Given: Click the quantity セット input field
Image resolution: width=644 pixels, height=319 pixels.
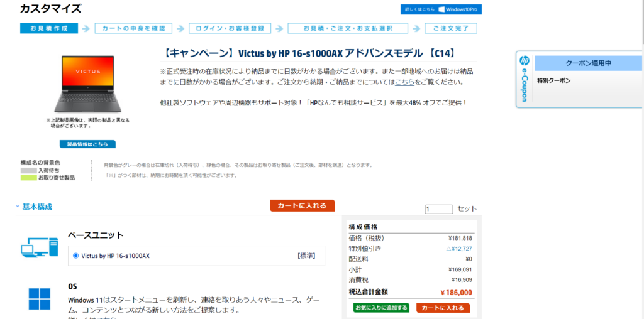Looking at the screenshot, I should click(x=438, y=208).
